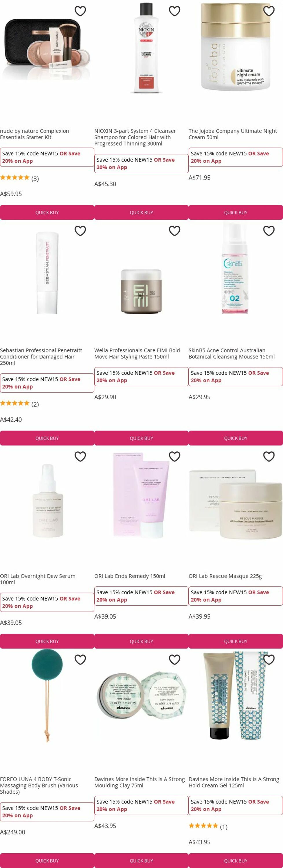283x868 pixels.
Task: Wishlist the Sebastian Penetraitt Conditioner
Action: click(80, 231)
